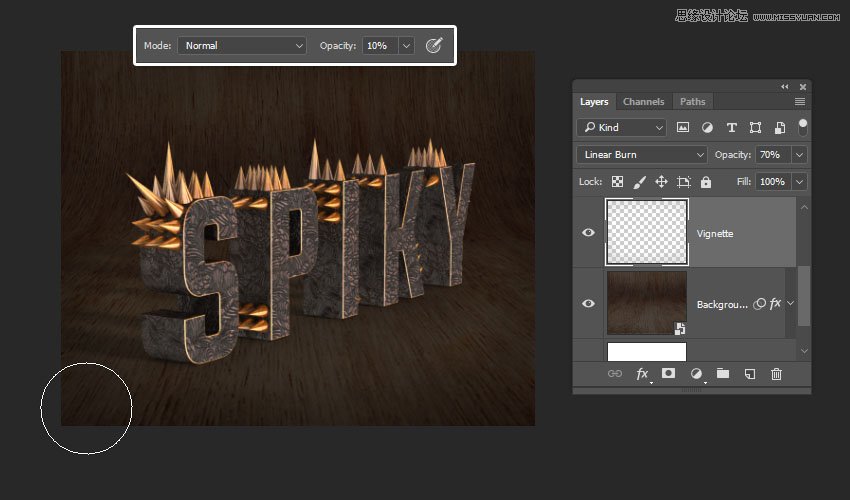This screenshot has width=850, height=500.
Task: Switch to the Paths tab
Action: click(x=692, y=102)
